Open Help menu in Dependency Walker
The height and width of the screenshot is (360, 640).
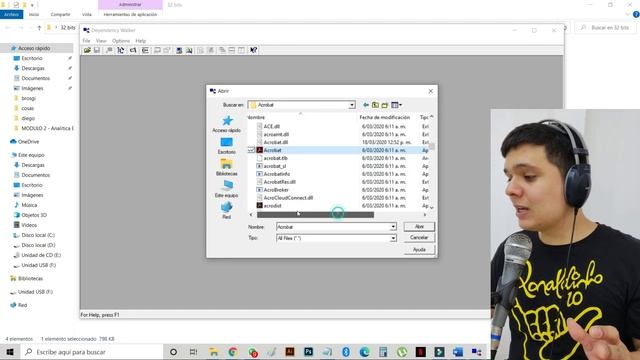pos(140,41)
